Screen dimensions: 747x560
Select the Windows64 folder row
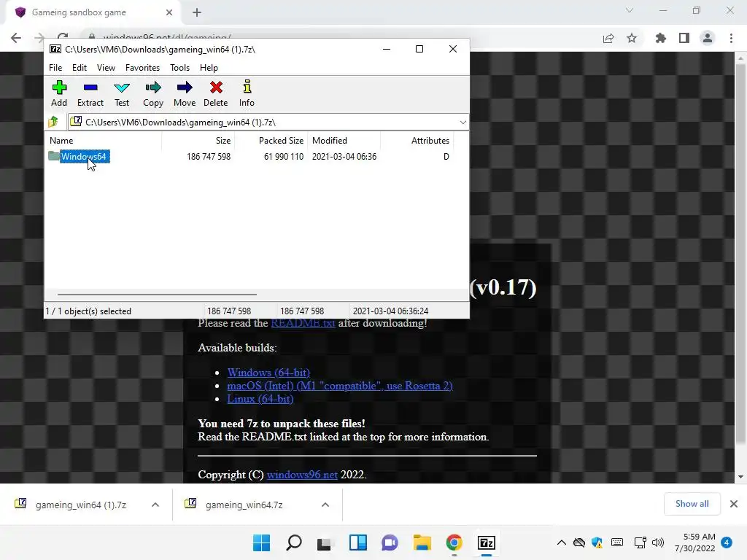[x=249, y=157]
